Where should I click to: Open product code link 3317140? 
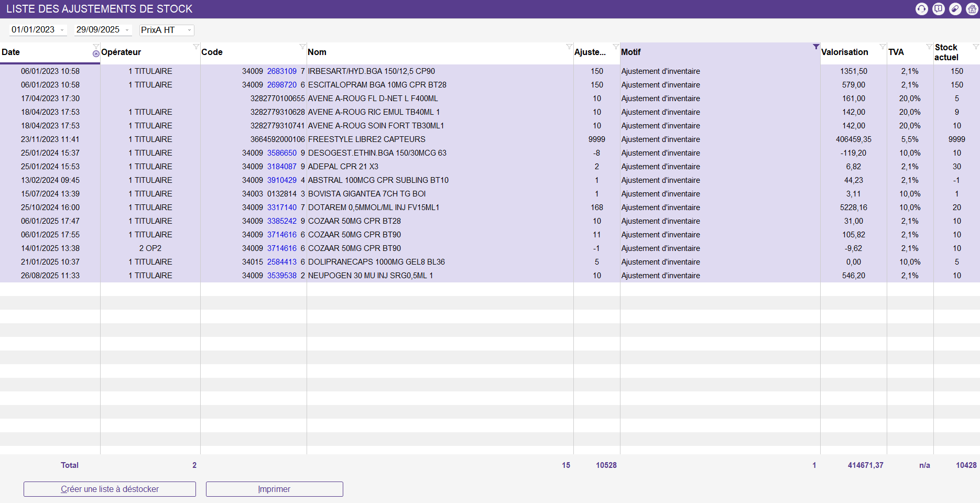click(282, 207)
